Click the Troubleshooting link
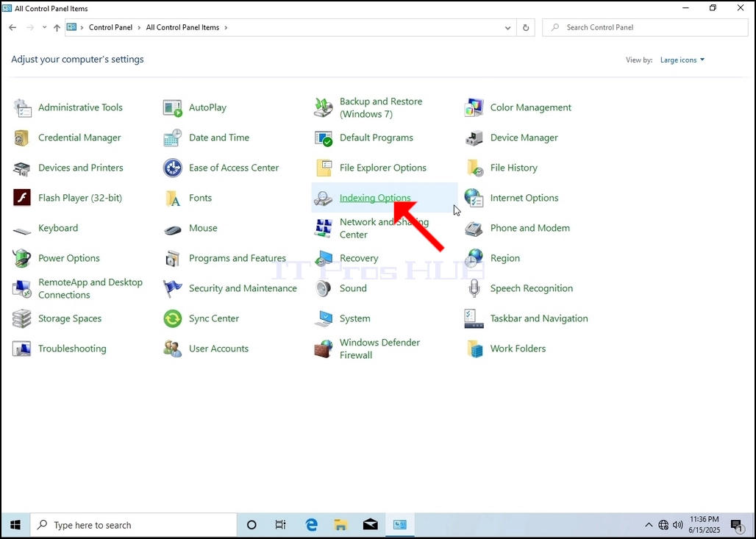 coord(72,349)
